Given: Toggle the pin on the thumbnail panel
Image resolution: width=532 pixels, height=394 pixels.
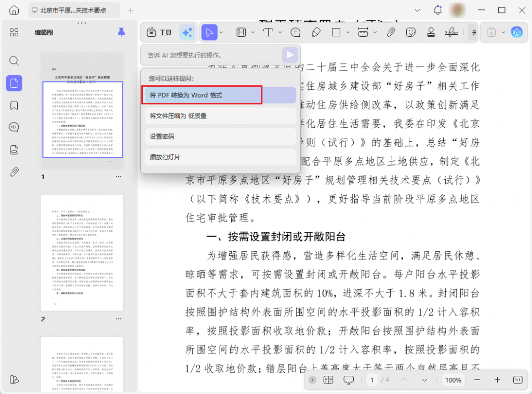Looking at the screenshot, I should (x=121, y=32).
